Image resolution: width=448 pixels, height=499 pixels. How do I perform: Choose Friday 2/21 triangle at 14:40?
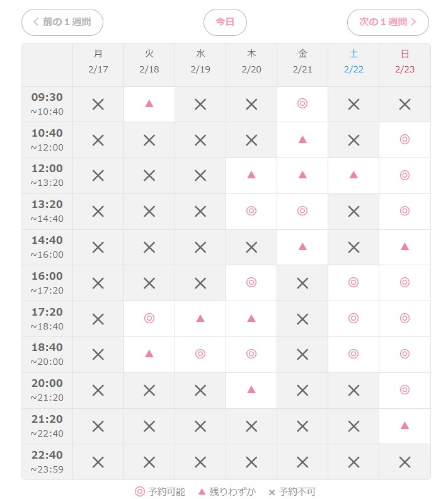coord(302,247)
